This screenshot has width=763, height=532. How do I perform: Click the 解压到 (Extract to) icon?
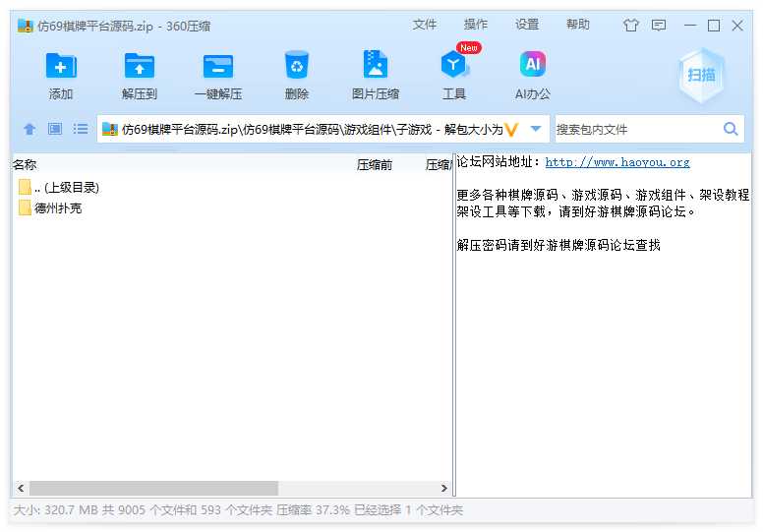click(x=140, y=66)
